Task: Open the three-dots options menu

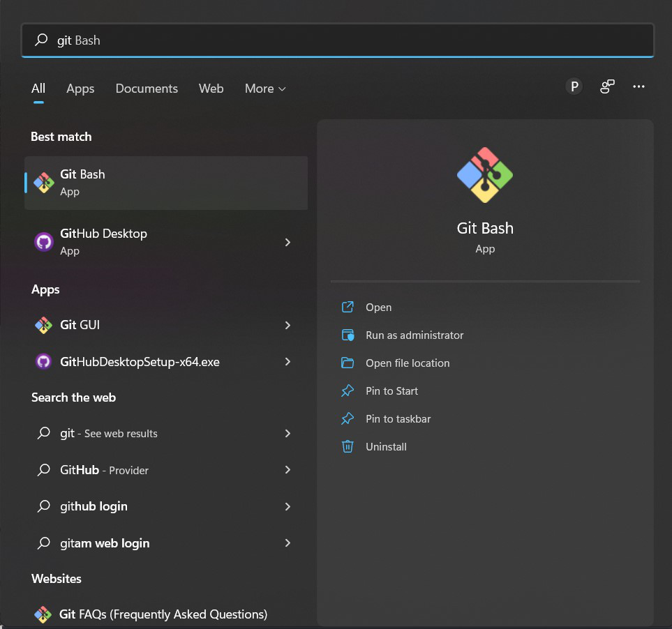Action: [639, 86]
